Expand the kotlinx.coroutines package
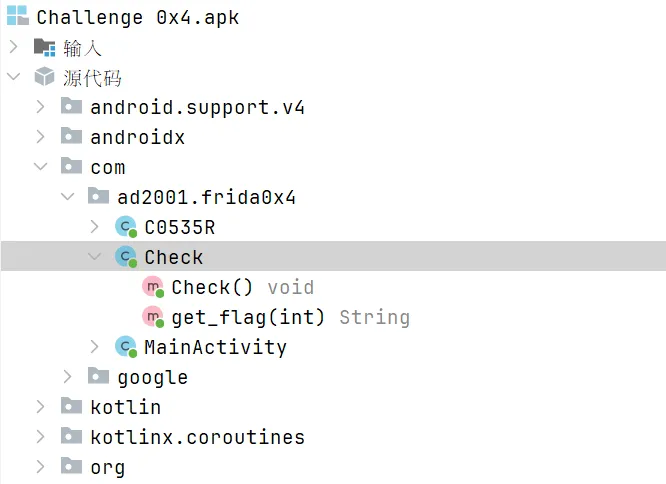Screen dimensions: 666x484 tap(40, 437)
